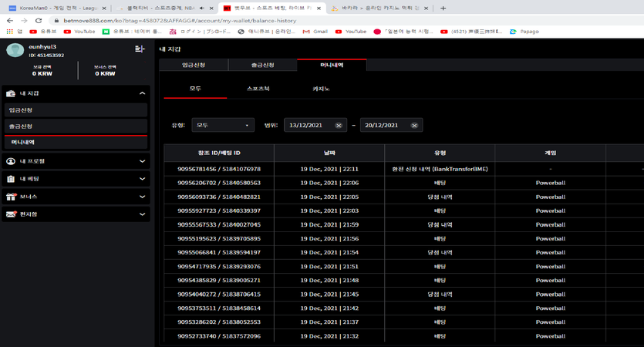This screenshot has height=347, width=644.
Task: Click the wallet icon beside 내 지갑
Action: pyautogui.click(x=11, y=93)
